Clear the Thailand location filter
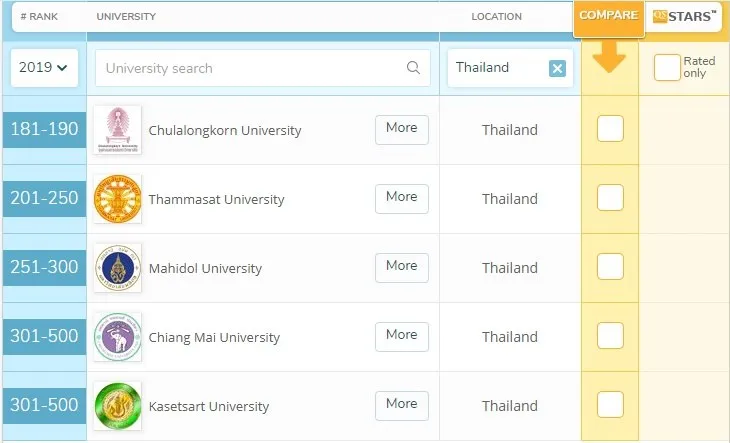 557,68
